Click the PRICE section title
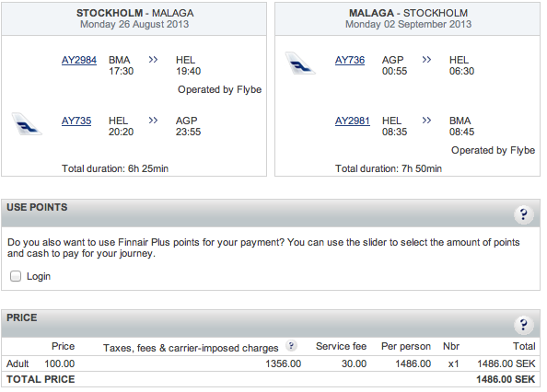This screenshot has width=547, height=392. [x=21, y=317]
